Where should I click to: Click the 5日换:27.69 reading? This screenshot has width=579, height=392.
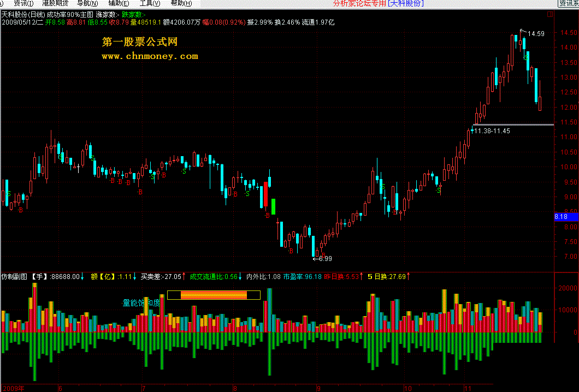(x=387, y=276)
